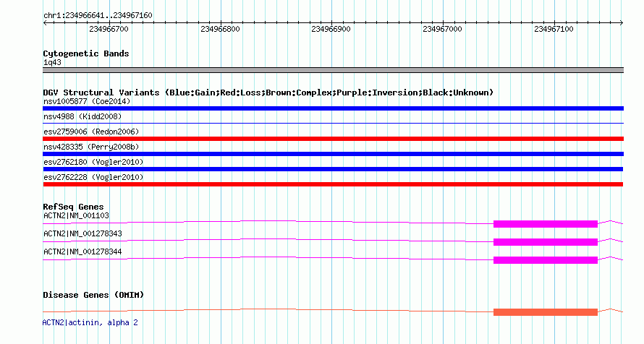The image size is (644, 344).
Task: Open transcript label ACTN2|NM_001278344
Action: [x=82, y=251]
